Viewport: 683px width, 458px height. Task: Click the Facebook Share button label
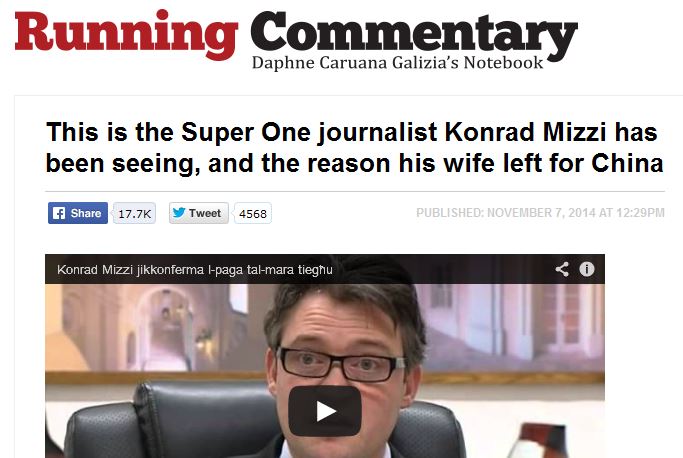(86, 213)
